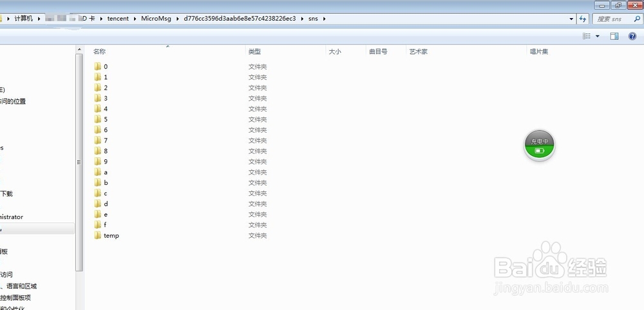
Task: Click the charging battery widget
Action: pyautogui.click(x=539, y=146)
